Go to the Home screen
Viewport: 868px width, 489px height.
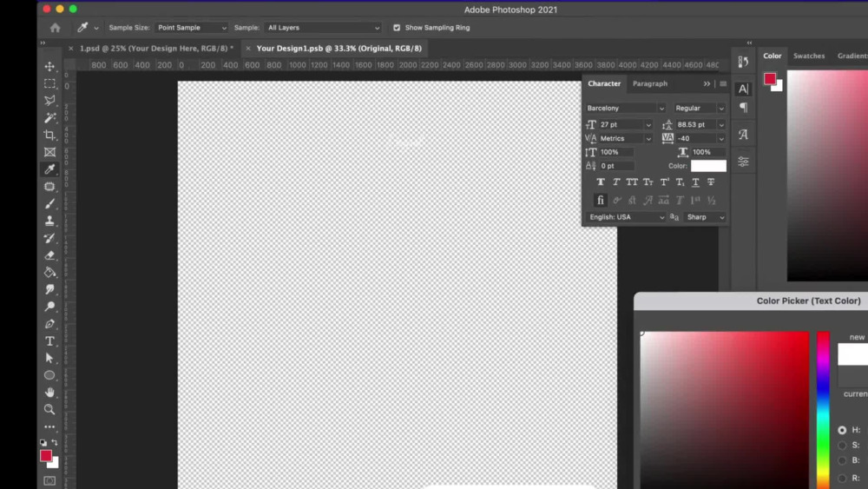[x=55, y=28]
